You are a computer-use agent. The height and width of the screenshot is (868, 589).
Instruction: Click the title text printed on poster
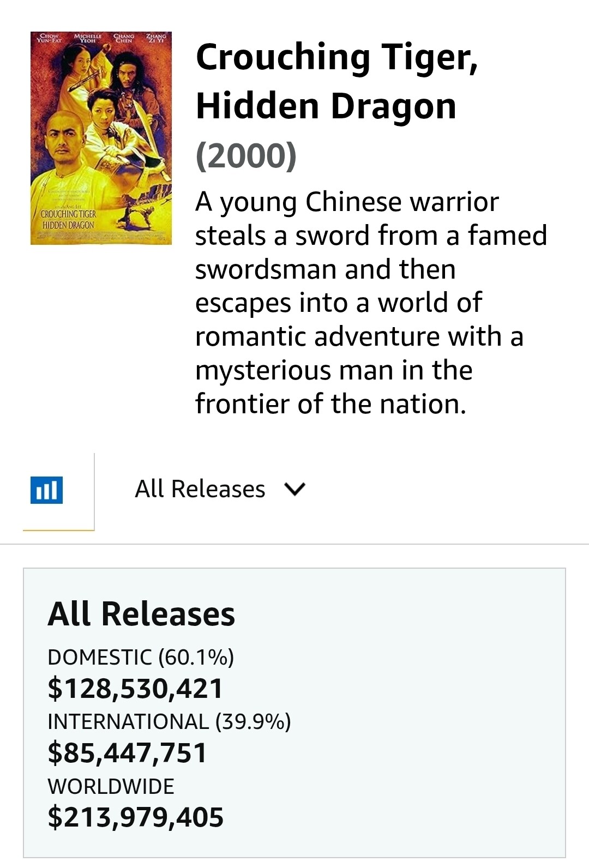pyautogui.click(x=68, y=219)
